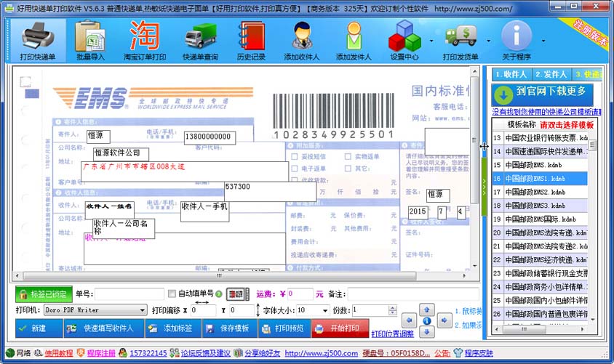This screenshot has width=614, height=364.
Task: Expand the 打印发货单 dropdown arrow
Action: [x=488, y=41]
